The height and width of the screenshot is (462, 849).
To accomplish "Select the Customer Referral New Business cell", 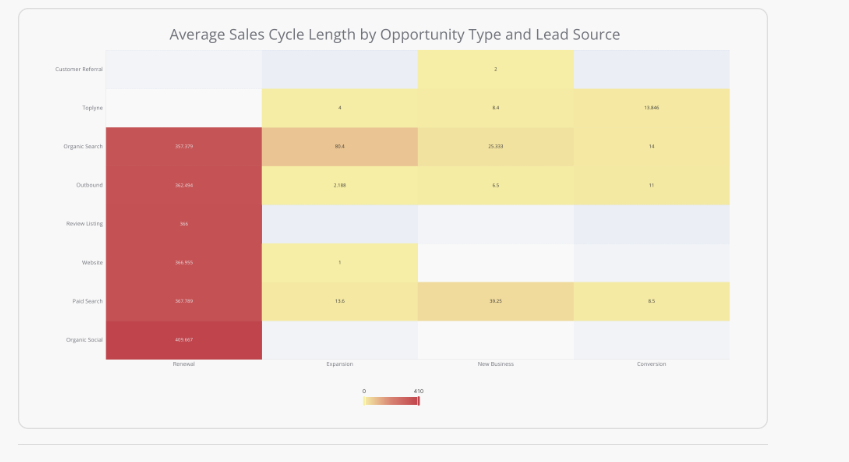I will click(495, 69).
